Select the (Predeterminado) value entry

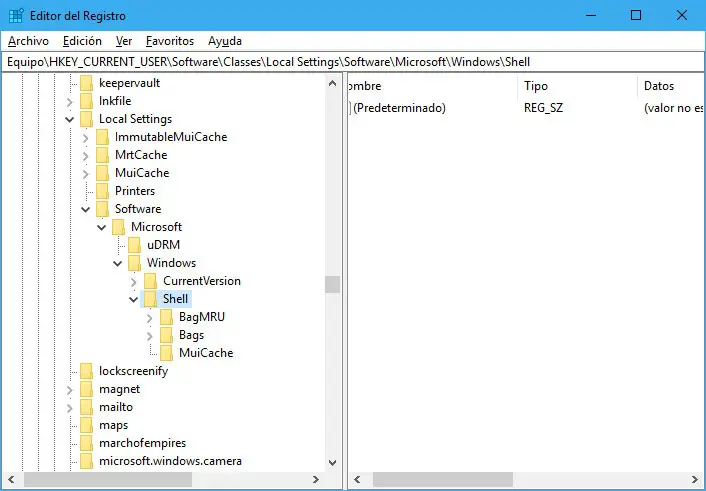point(399,108)
